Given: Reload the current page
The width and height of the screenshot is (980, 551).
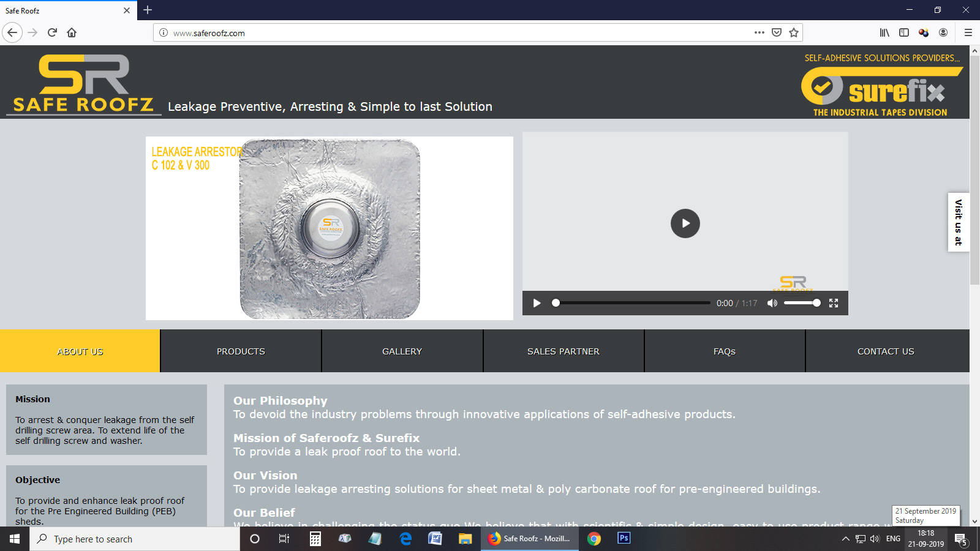Looking at the screenshot, I should 52,32.
